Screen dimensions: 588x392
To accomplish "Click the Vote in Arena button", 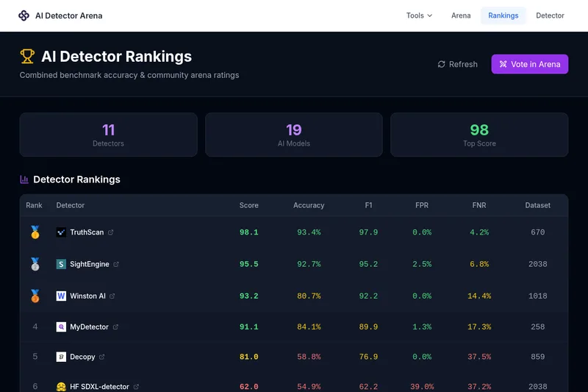I will coord(529,64).
